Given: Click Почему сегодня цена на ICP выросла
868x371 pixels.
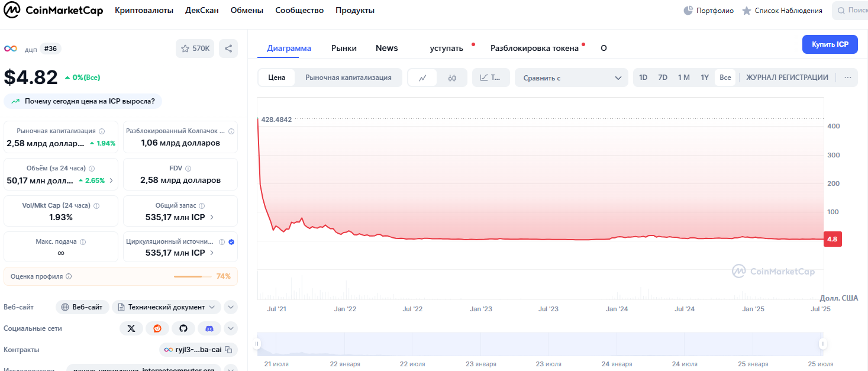Looking at the screenshot, I should pos(83,101).
